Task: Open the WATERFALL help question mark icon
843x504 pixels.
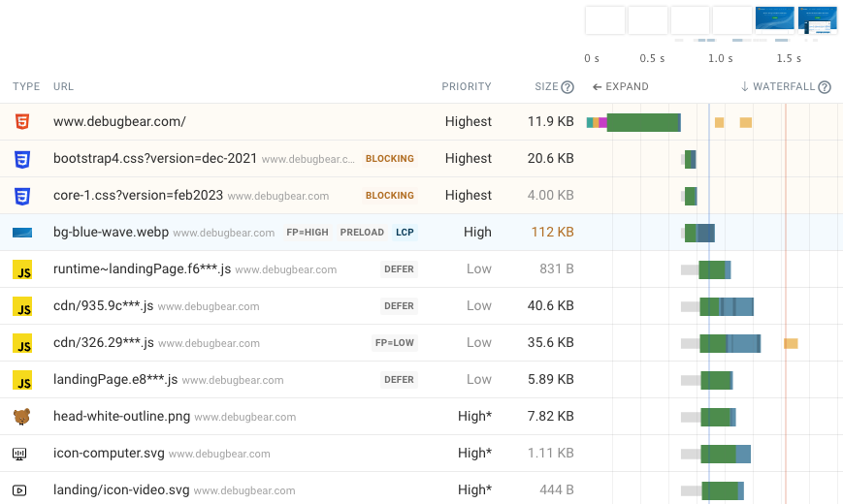Action: pos(825,87)
